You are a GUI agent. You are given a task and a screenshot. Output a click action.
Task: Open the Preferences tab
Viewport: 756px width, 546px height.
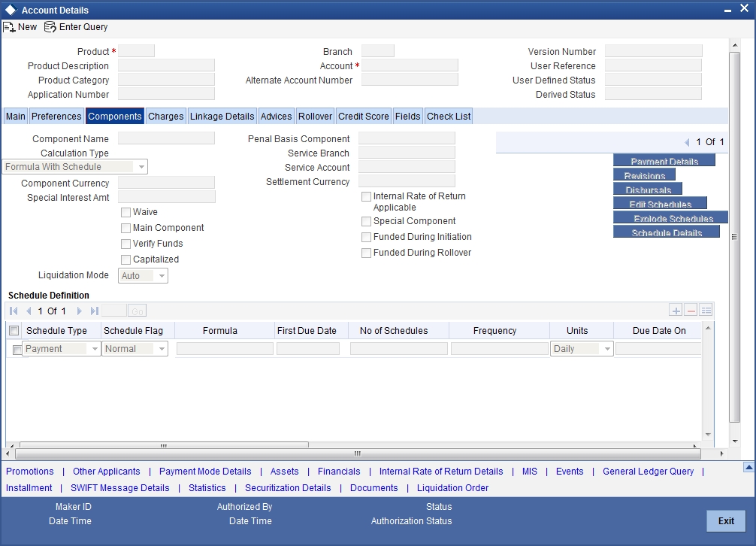click(x=56, y=117)
